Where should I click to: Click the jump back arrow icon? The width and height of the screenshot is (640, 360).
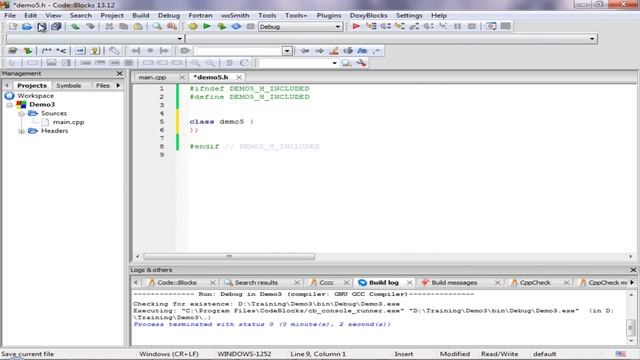(x=305, y=51)
